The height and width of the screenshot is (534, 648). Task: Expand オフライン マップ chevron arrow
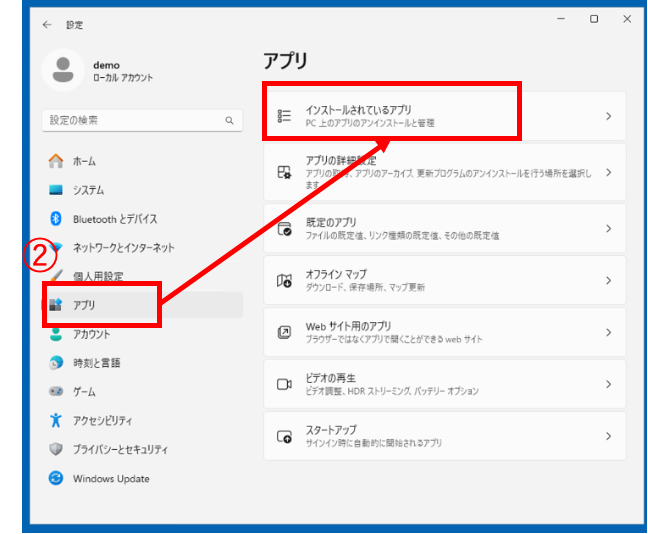tap(608, 281)
